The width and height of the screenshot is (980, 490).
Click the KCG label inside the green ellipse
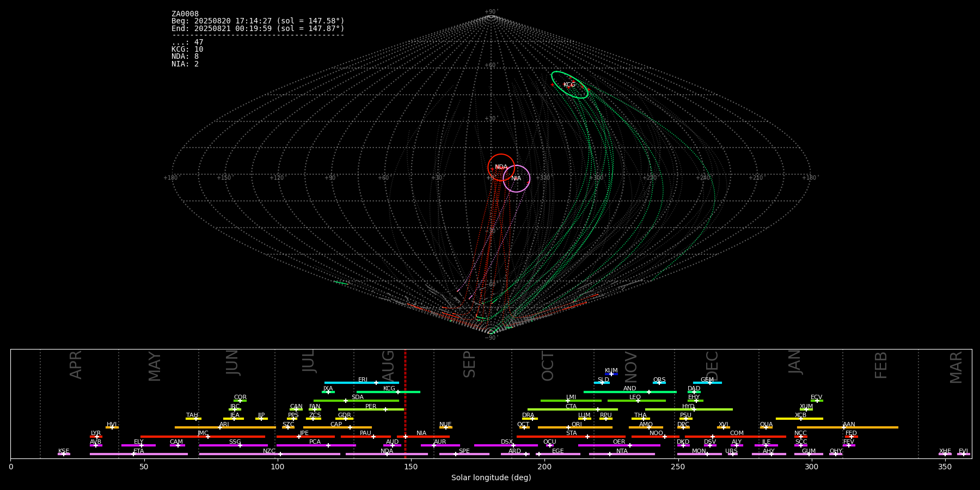(569, 84)
